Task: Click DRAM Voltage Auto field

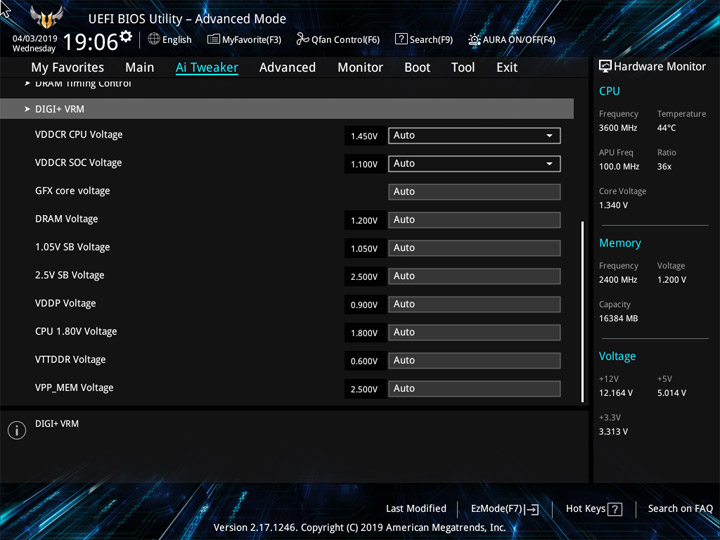Action: click(x=474, y=220)
